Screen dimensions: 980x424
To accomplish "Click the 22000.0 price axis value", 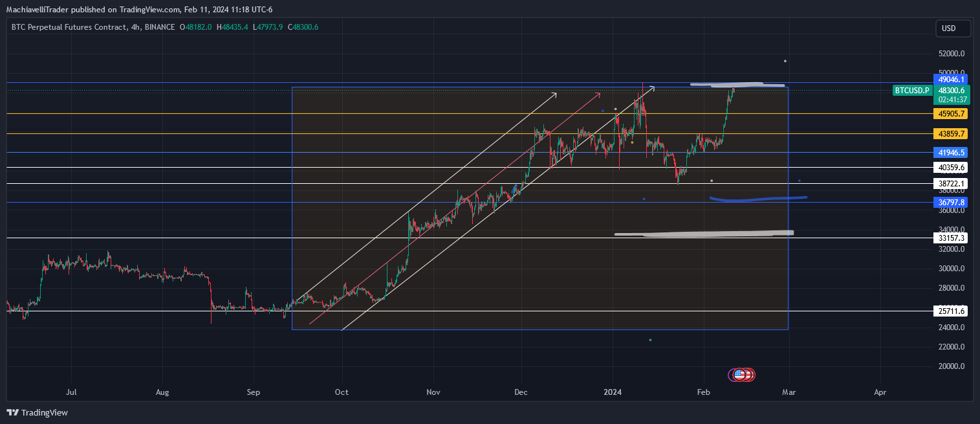I will click(x=952, y=347).
